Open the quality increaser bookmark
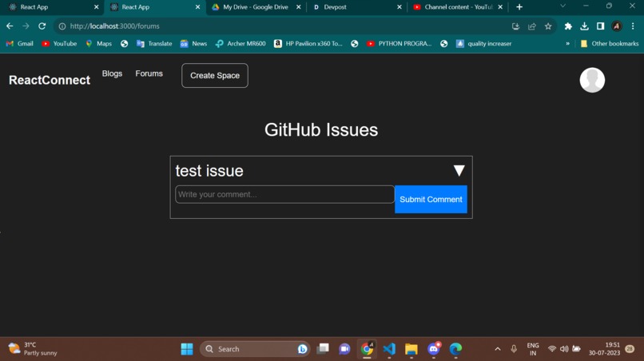This screenshot has height=361, width=644. (484, 44)
